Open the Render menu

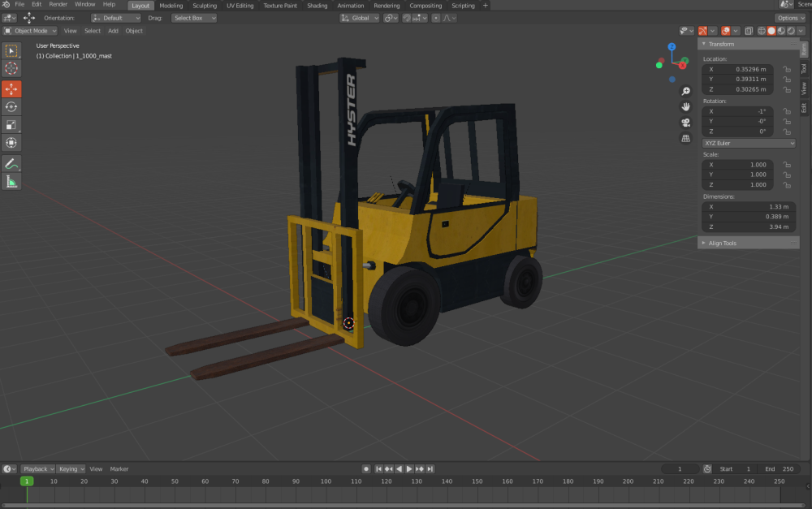[x=58, y=5]
